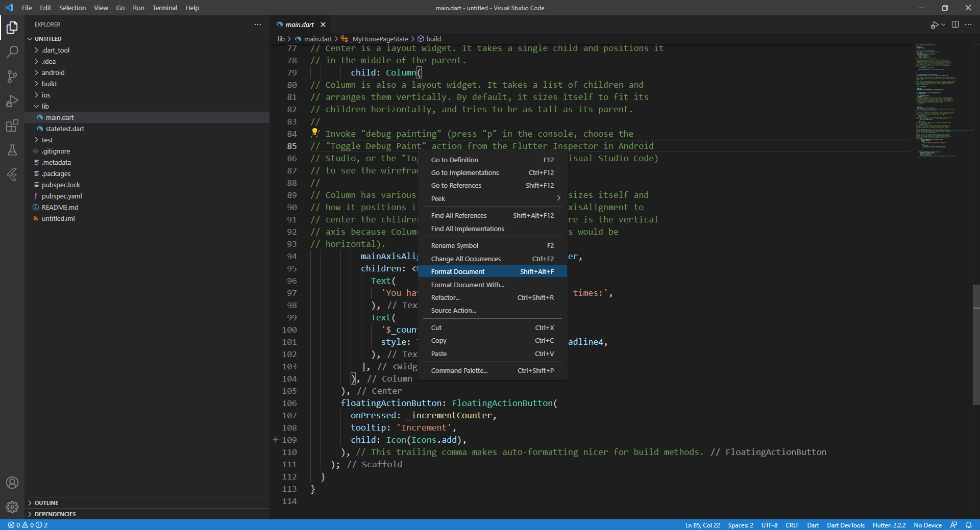Close the main.dart editor tab

click(323, 24)
